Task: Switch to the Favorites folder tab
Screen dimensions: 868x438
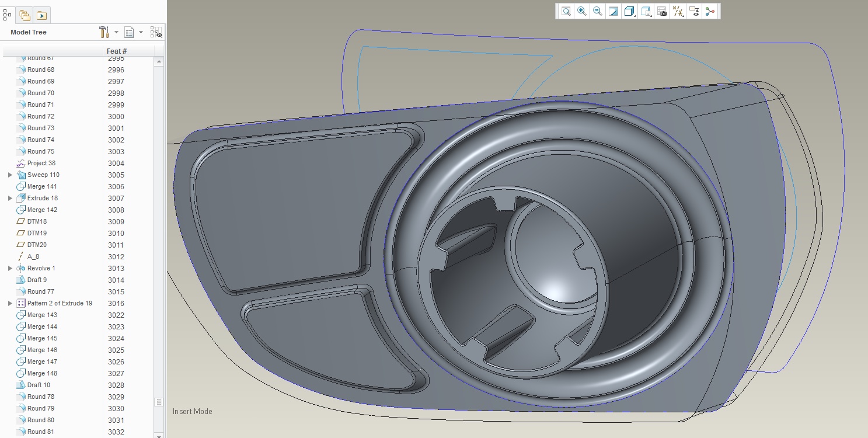Action: pos(41,15)
